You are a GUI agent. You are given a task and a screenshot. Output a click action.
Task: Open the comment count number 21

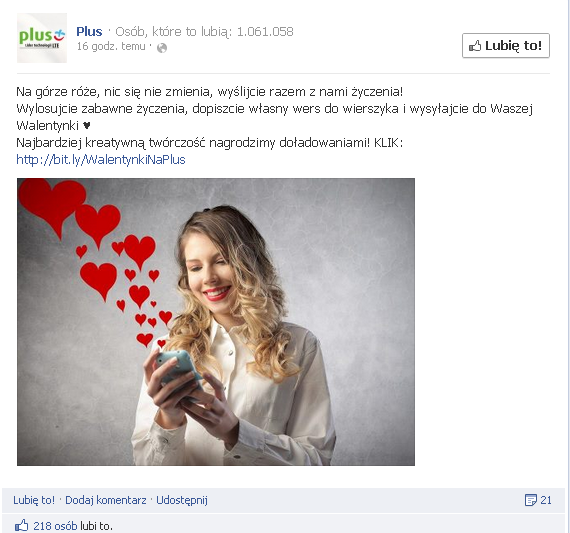546,500
